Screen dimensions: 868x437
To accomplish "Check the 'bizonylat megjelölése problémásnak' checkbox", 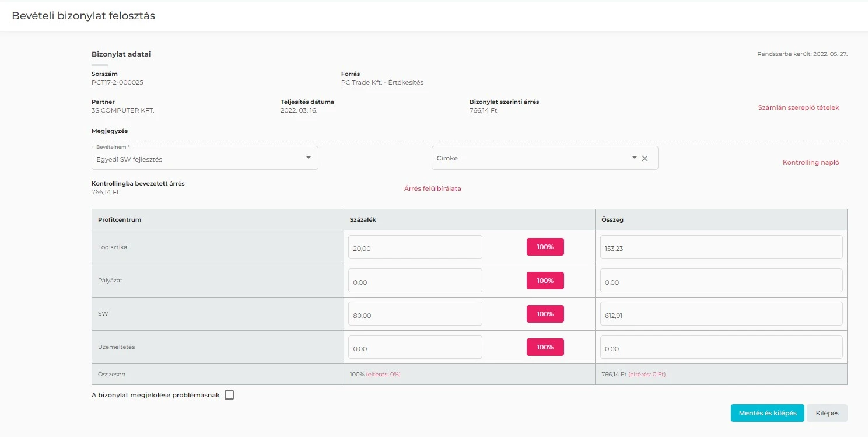I will 229,395.
